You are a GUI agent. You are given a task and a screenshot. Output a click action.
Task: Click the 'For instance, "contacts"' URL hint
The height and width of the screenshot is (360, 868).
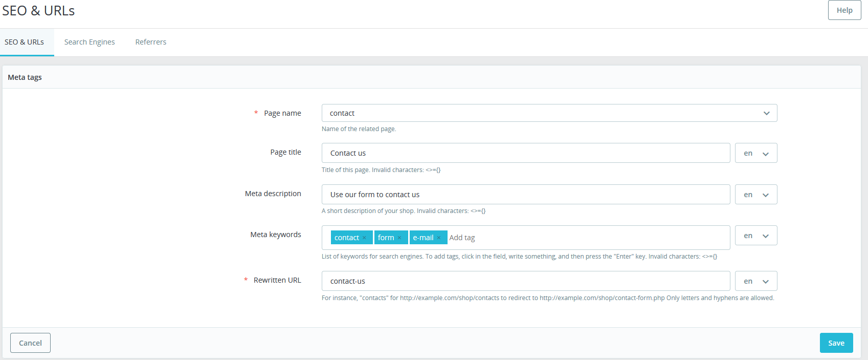pyautogui.click(x=548, y=298)
